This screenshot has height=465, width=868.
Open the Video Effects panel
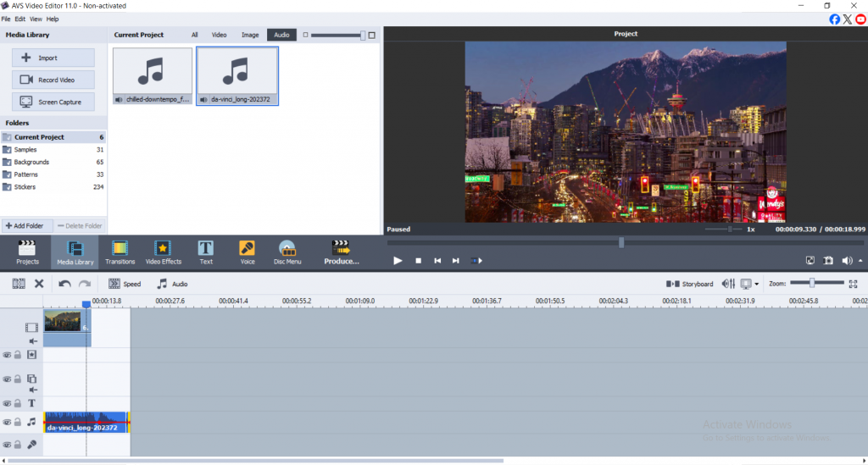163,252
